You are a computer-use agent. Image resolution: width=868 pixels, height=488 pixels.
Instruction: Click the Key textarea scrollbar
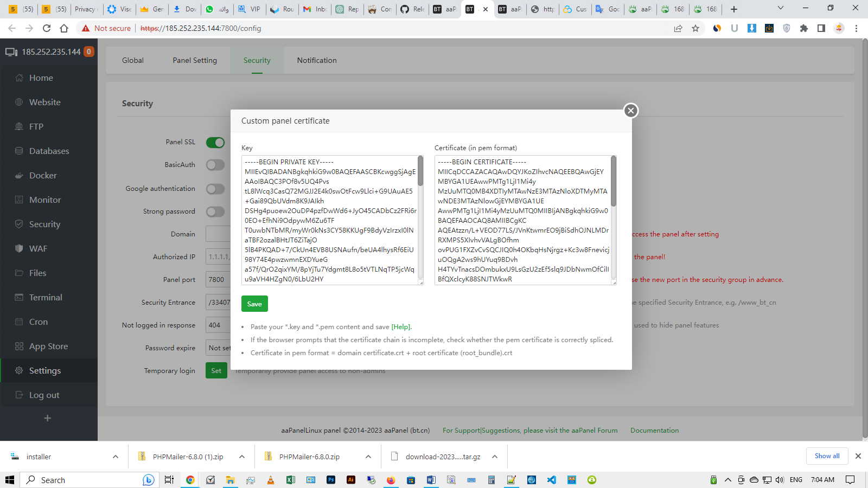click(420, 171)
